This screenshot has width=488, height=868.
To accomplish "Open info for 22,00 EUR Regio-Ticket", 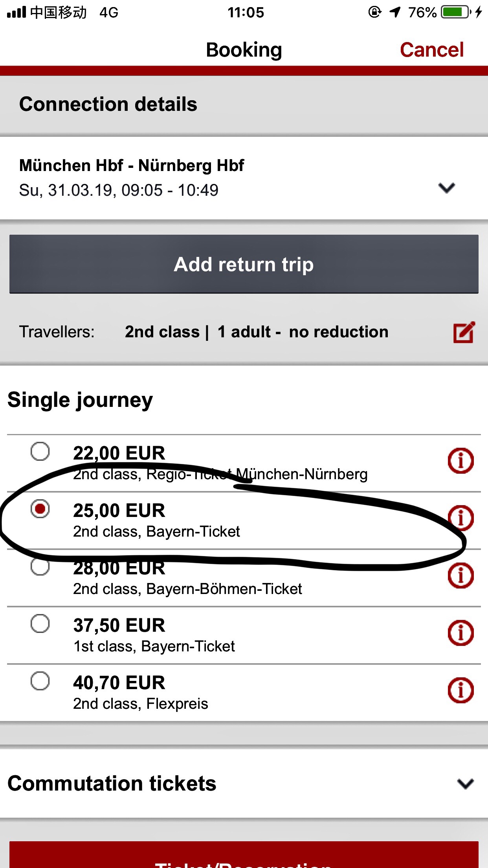I will click(460, 460).
